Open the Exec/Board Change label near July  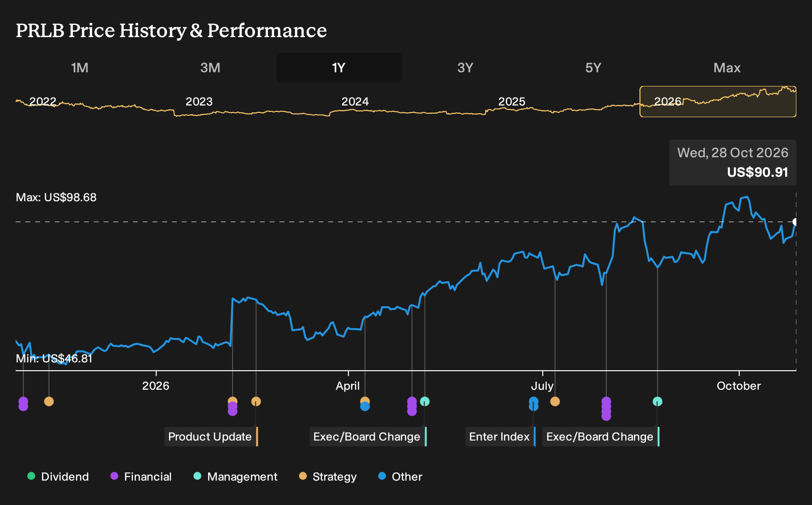[601, 437]
